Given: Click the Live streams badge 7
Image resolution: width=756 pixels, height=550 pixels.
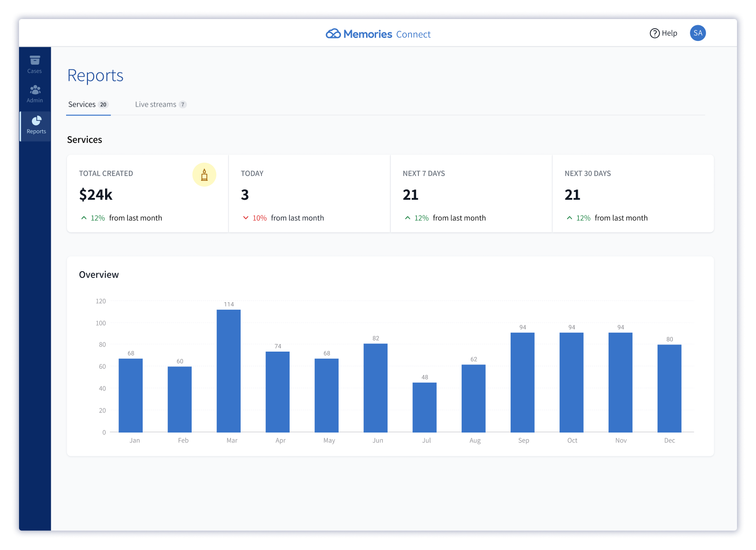Looking at the screenshot, I should pos(183,105).
